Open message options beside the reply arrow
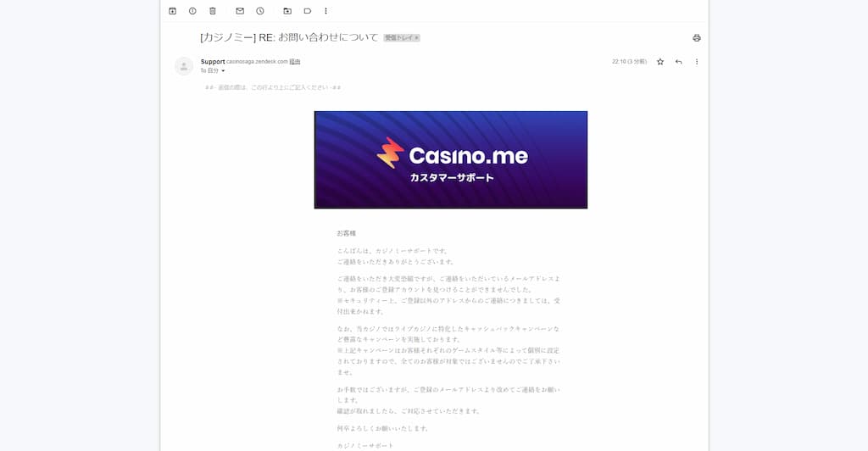868x451 pixels. [x=697, y=62]
